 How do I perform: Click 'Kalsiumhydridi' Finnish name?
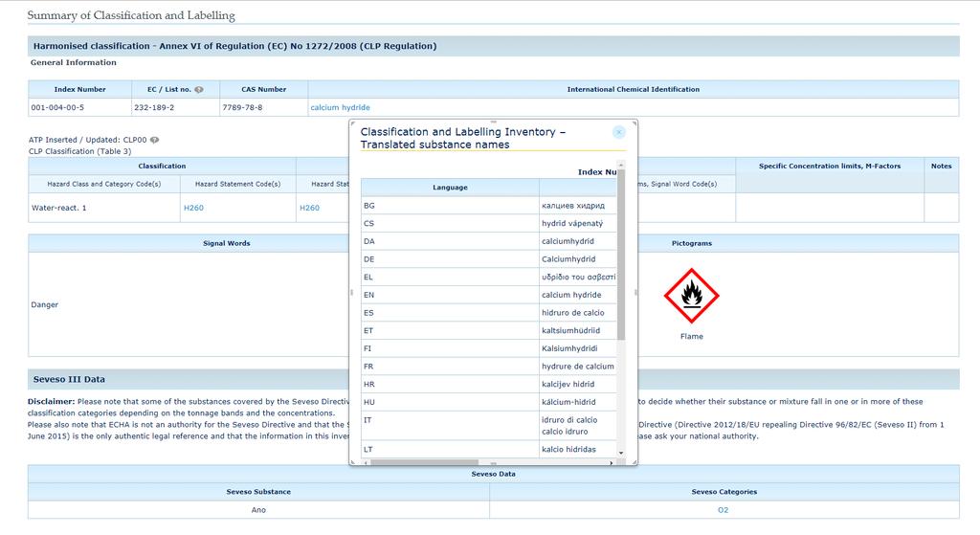(x=569, y=348)
